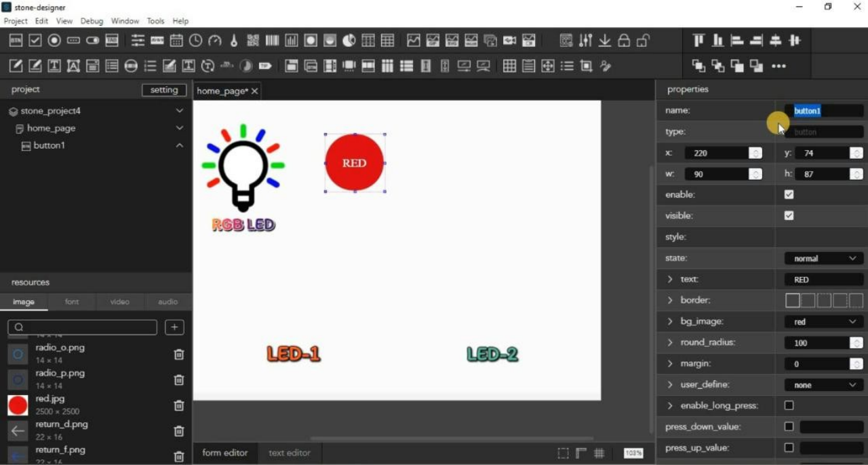Uncheck the enable checkbox
Viewport: 868px width, 465px height.
tap(789, 195)
